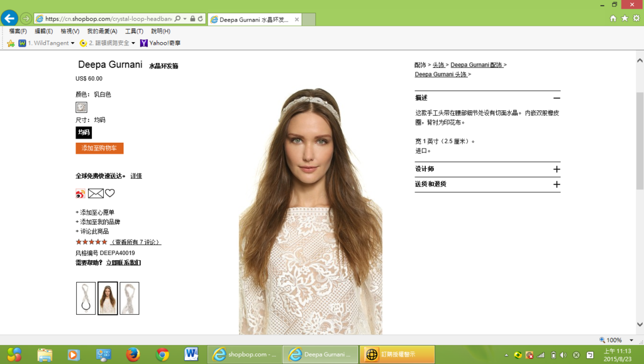Viewport: 644px width, 364px height.
Task: Click the page scrollbar down arrow
Action: (640, 324)
